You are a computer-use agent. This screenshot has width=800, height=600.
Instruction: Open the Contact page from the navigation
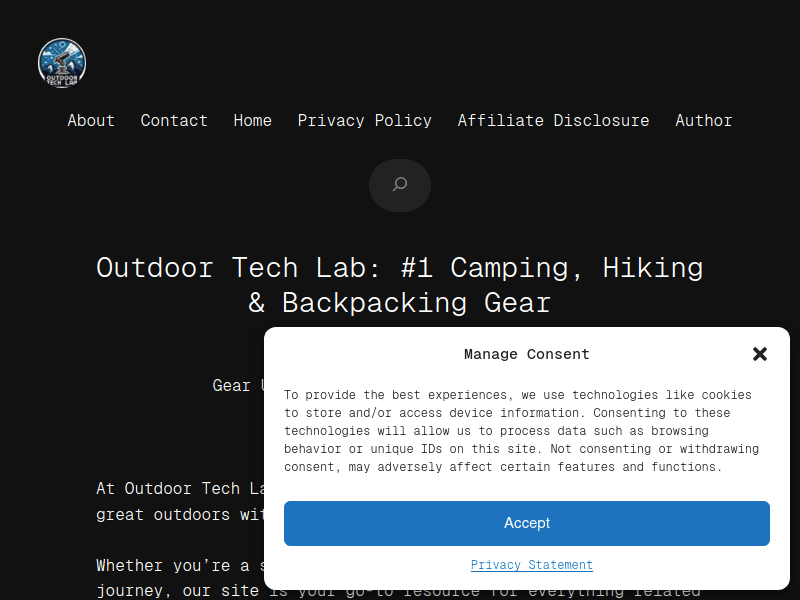(x=174, y=120)
